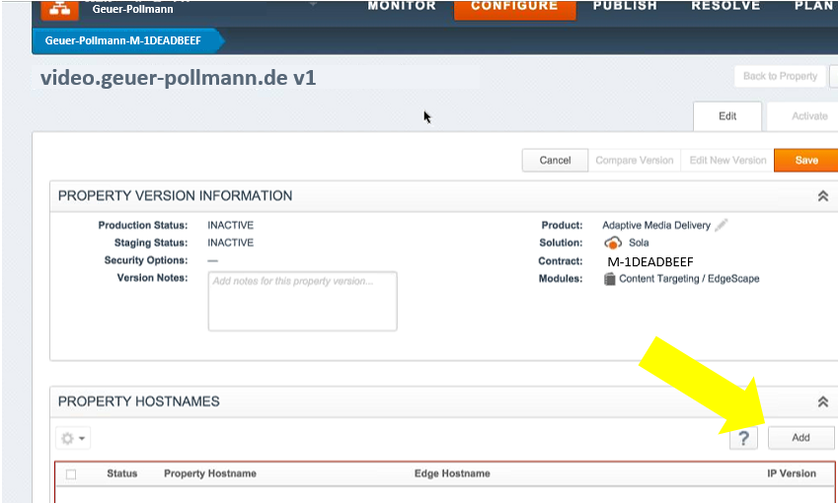Click the Content Targeting module icon
Viewport: 838px width, 504px height.
[x=609, y=279]
